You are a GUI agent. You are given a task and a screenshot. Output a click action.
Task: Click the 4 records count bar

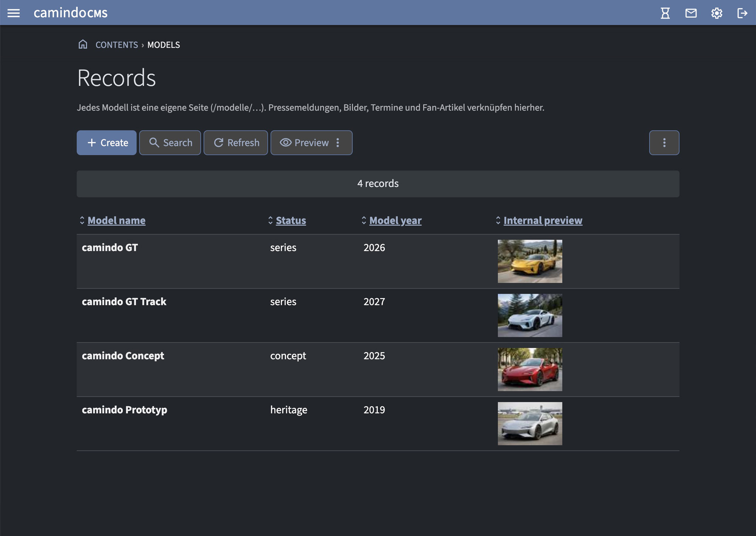point(378,184)
